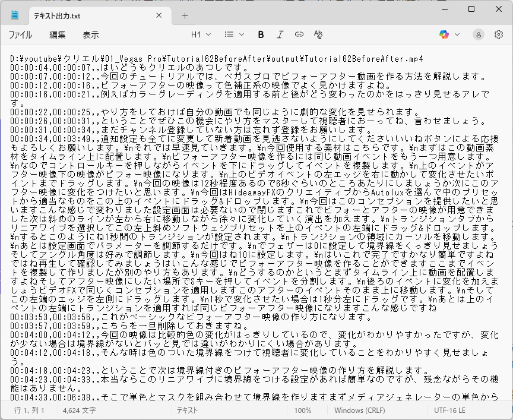Open the 編集 menu
This screenshot has width=513, height=420.
[x=58, y=34]
